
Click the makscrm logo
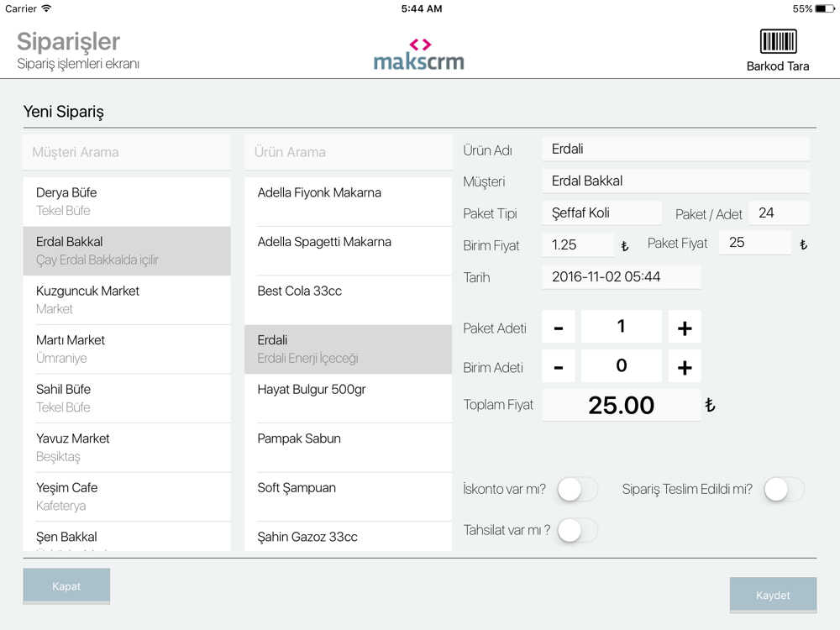click(419, 55)
